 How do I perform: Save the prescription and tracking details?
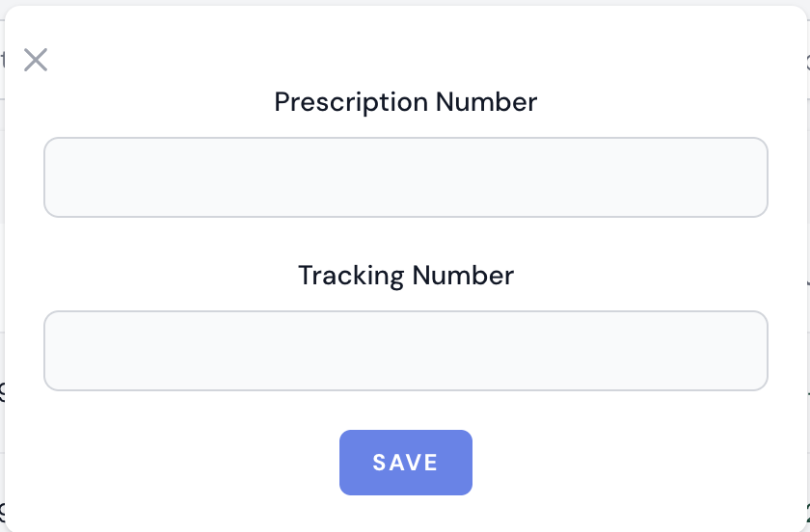[x=405, y=463]
